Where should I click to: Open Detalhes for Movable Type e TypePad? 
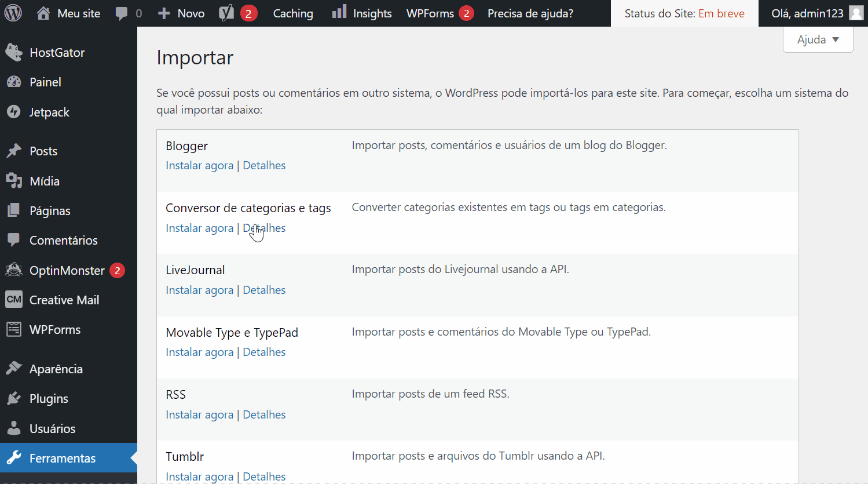[x=264, y=352]
